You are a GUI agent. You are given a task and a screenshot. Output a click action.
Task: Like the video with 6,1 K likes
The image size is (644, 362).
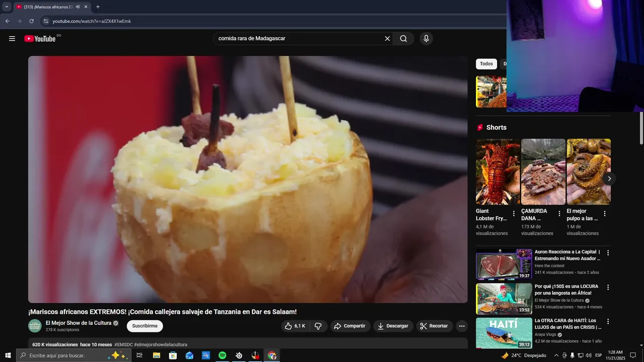[x=295, y=326]
